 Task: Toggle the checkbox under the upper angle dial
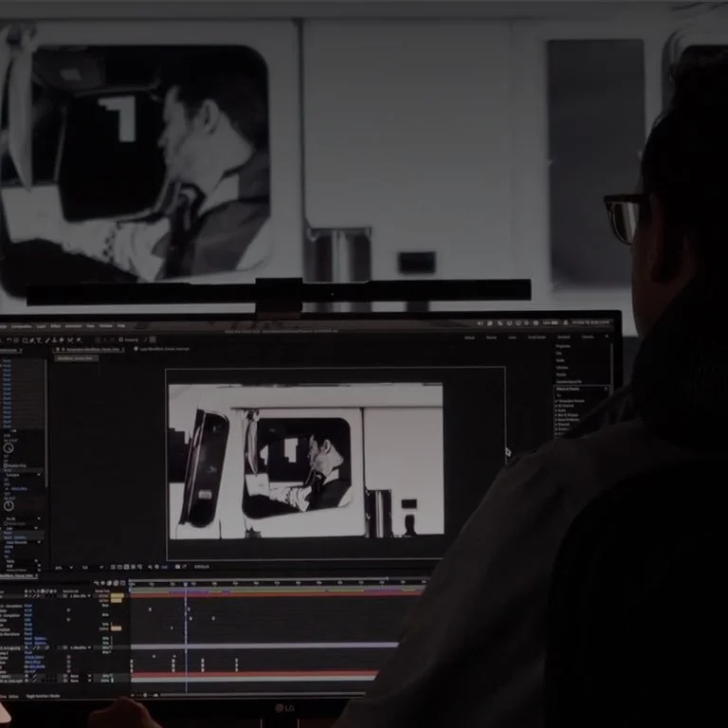tap(6, 465)
